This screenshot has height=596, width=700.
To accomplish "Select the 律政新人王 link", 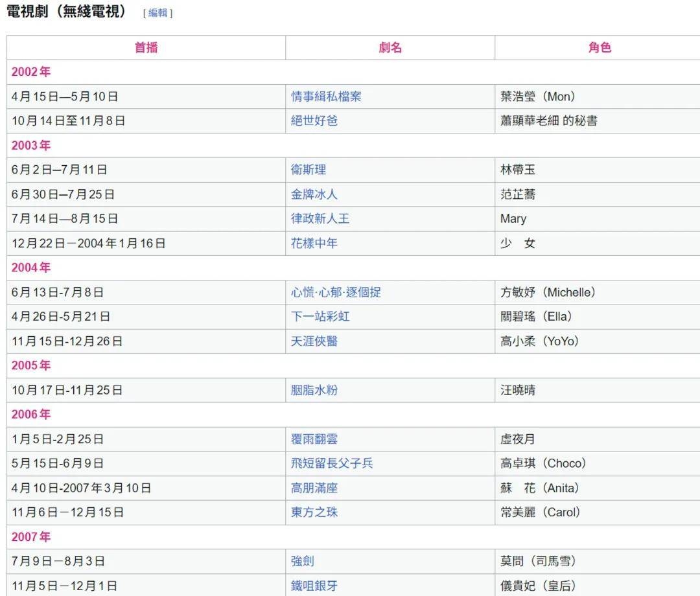I will click(x=320, y=219).
